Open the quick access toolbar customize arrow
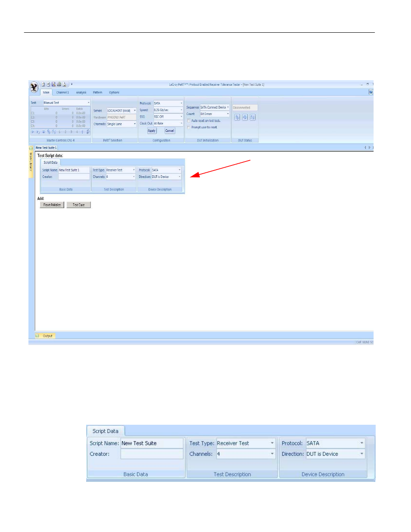The height and width of the screenshot is (532, 411). 72,84
